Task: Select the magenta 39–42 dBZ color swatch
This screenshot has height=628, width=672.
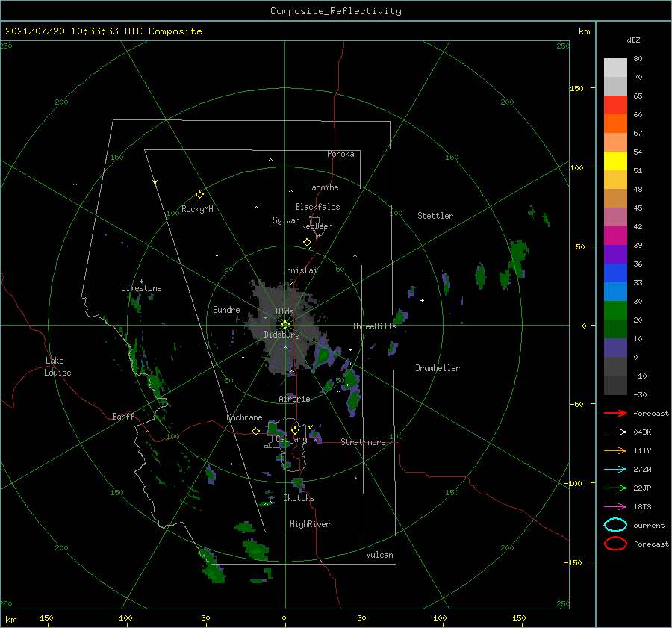Action: (x=615, y=235)
